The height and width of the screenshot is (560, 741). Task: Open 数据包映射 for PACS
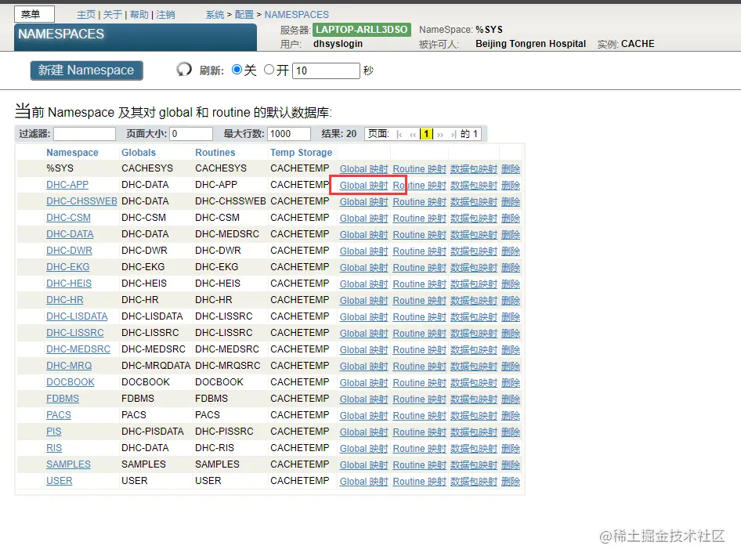point(474,416)
